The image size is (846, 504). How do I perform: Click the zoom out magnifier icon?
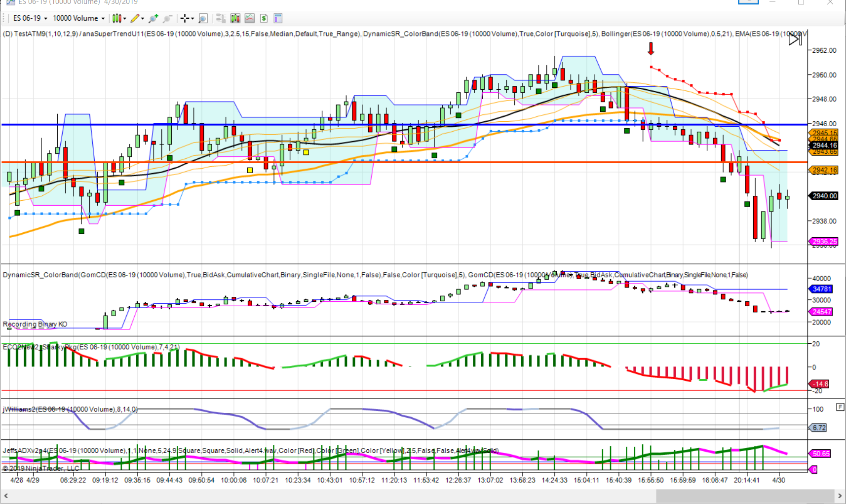click(x=168, y=18)
